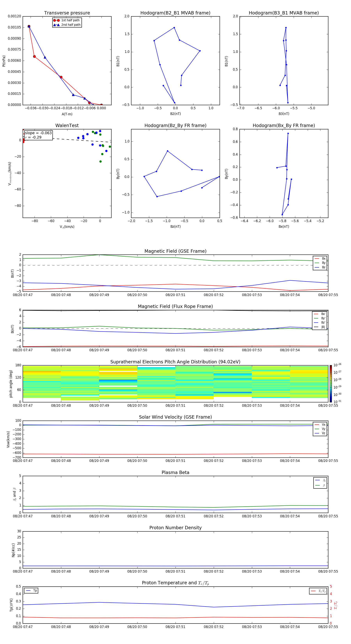Select the "Hodogram(Bz_By FR frame)" title

coord(175,125)
